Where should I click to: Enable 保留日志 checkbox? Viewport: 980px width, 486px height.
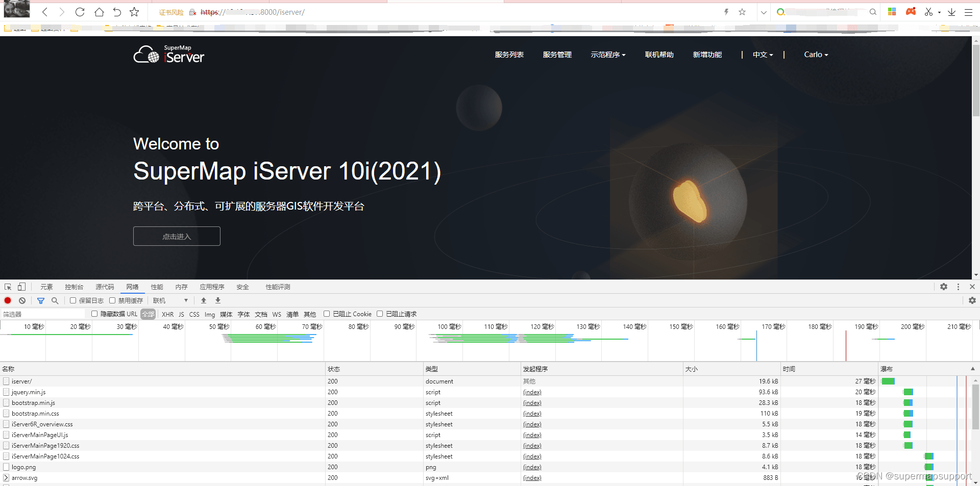point(73,301)
